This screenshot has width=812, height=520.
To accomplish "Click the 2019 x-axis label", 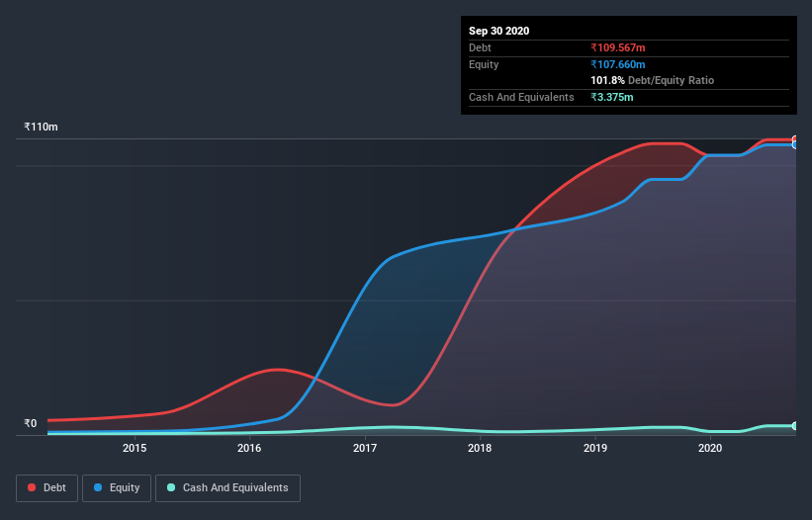I will 595,448.
